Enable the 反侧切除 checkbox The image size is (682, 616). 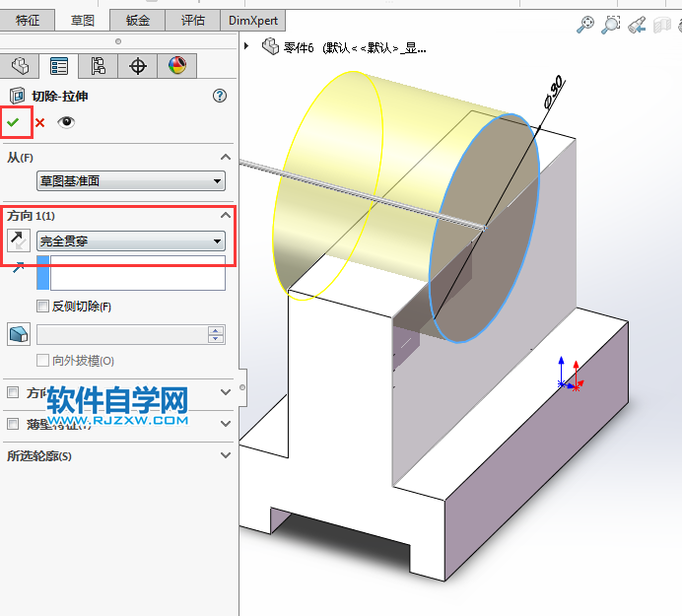pyautogui.click(x=42, y=306)
